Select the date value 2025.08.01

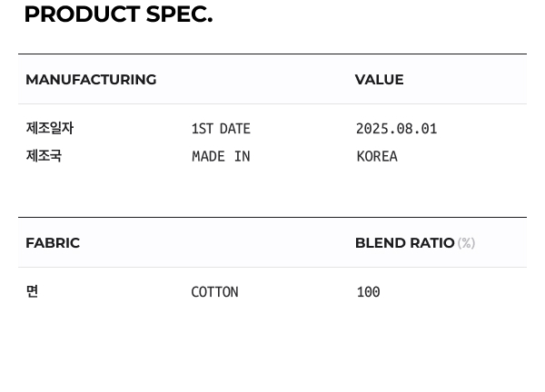pos(396,129)
